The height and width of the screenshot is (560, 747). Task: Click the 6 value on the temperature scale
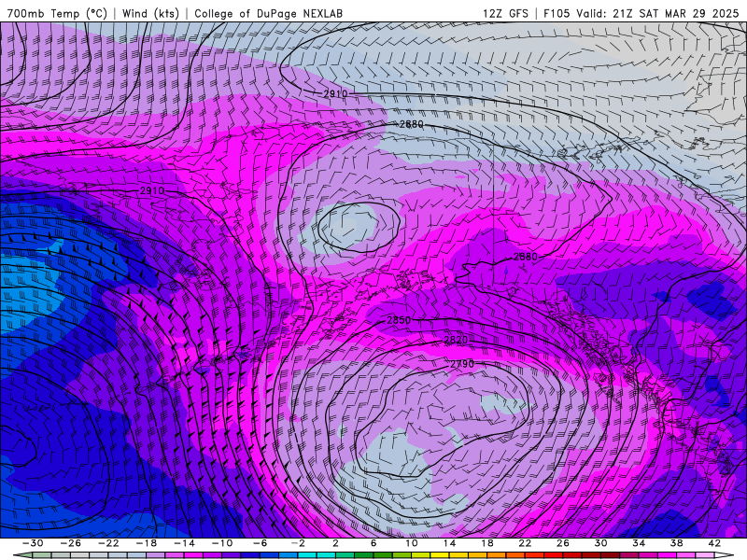point(373,543)
